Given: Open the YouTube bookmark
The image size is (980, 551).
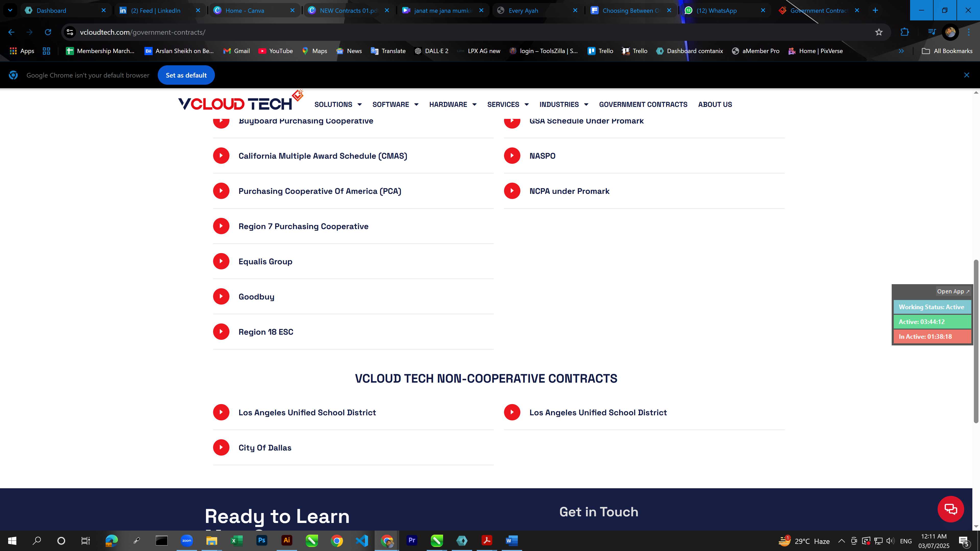Looking at the screenshot, I should pos(275,51).
